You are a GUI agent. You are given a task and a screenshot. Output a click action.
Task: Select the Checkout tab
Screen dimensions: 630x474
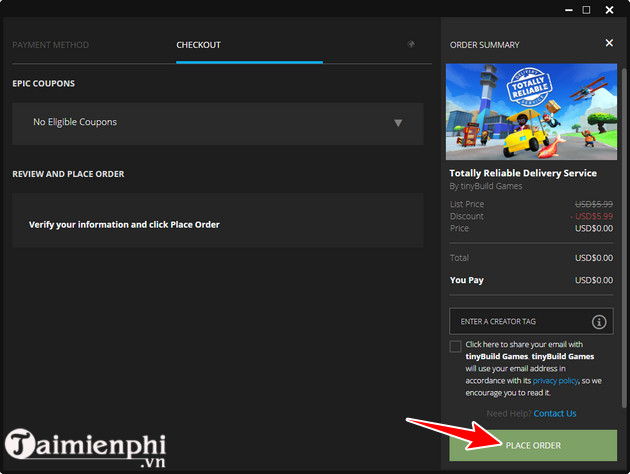pos(198,45)
